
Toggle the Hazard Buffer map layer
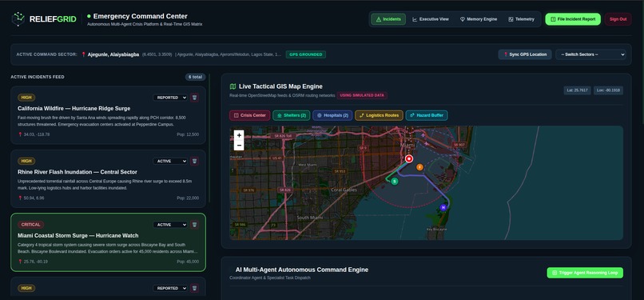click(427, 115)
